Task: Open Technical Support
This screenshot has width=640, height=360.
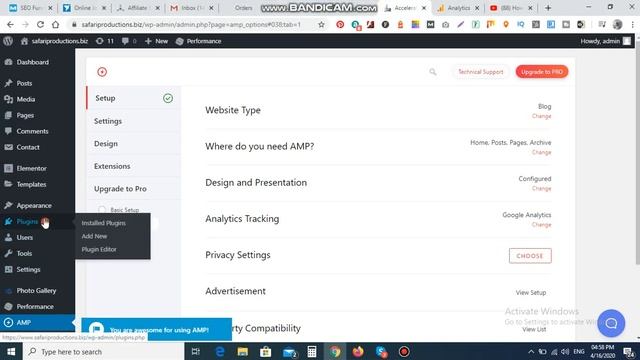Action: coord(480,72)
